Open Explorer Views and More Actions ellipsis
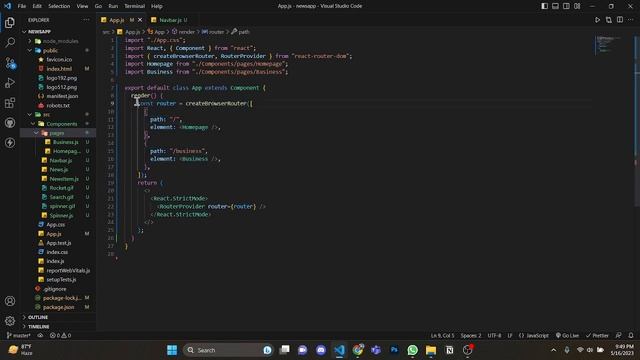This screenshot has width=640, height=360. (86, 20)
